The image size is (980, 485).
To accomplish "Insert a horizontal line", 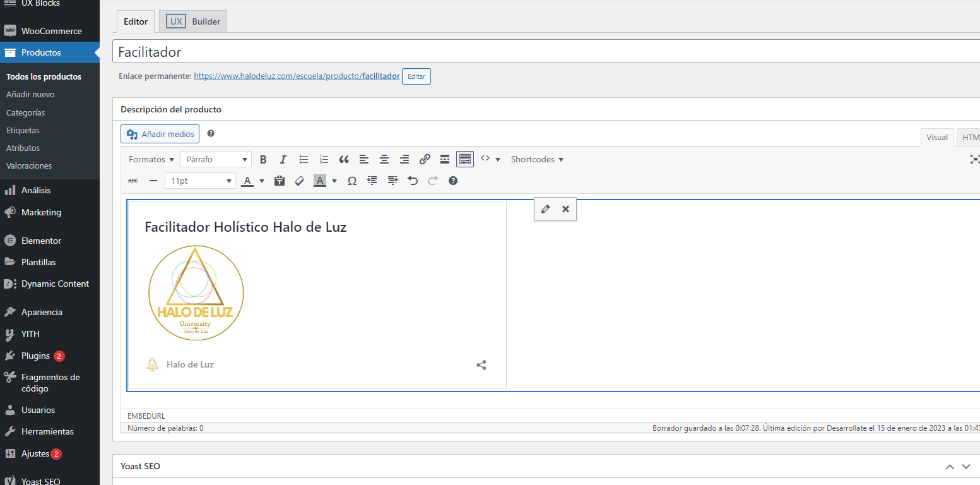I will pyautogui.click(x=153, y=181).
